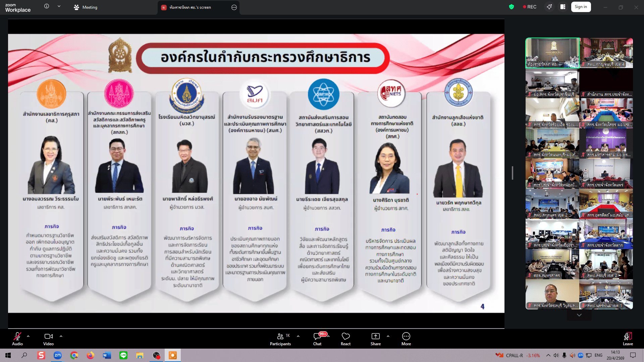Open the Chat panel icon
The height and width of the screenshot is (362, 644).
[317, 337]
